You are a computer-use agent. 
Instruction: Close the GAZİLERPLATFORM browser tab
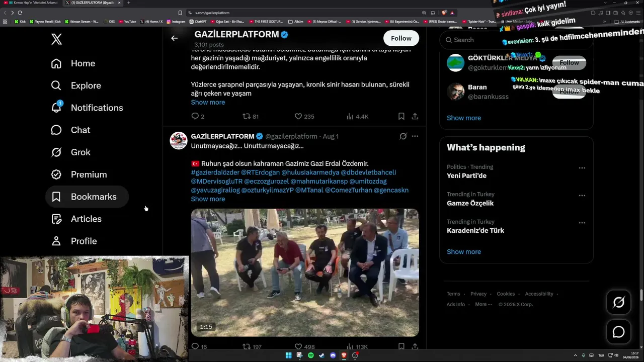[x=119, y=3]
